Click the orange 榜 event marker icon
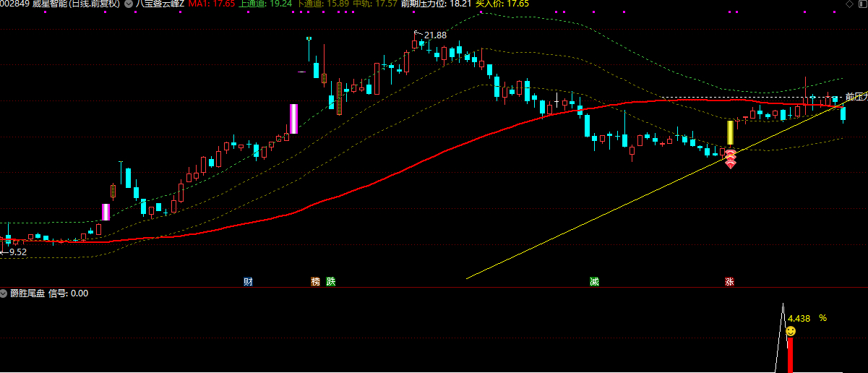The image size is (868, 373). coord(315,281)
